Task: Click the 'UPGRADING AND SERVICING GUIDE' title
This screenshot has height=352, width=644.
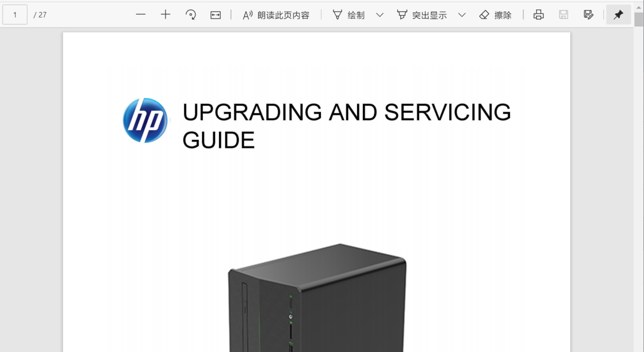Action: (x=347, y=126)
